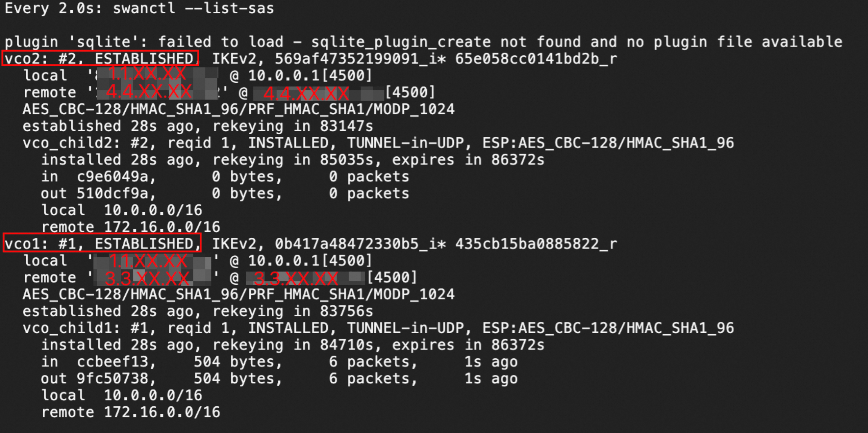Click 'rekeying in 83756s' text
868x433 pixels.
[x=293, y=311]
